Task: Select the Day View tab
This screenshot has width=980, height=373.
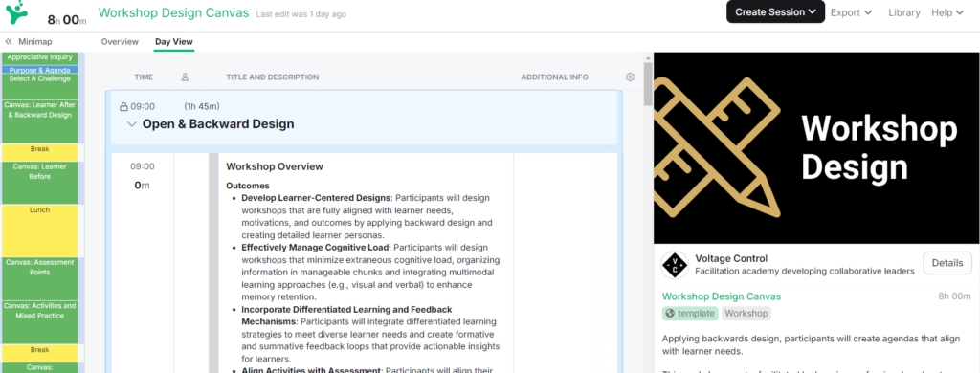Action: pos(174,42)
